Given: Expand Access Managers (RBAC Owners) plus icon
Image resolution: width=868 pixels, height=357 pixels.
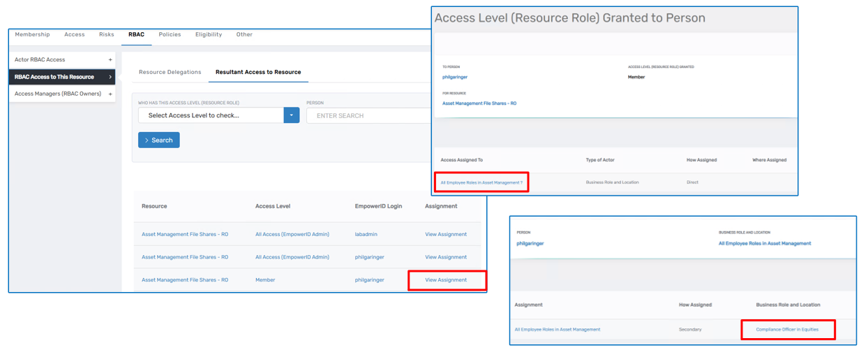Looking at the screenshot, I should [110, 94].
